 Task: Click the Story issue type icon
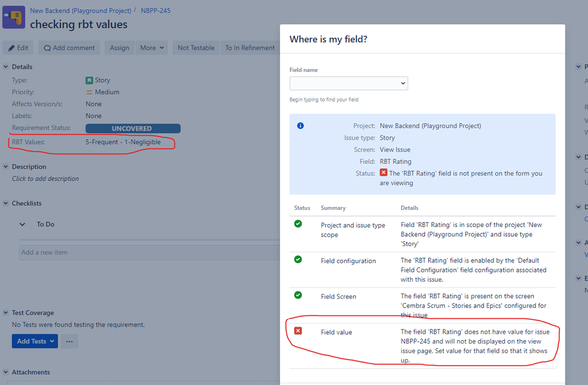(x=89, y=80)
